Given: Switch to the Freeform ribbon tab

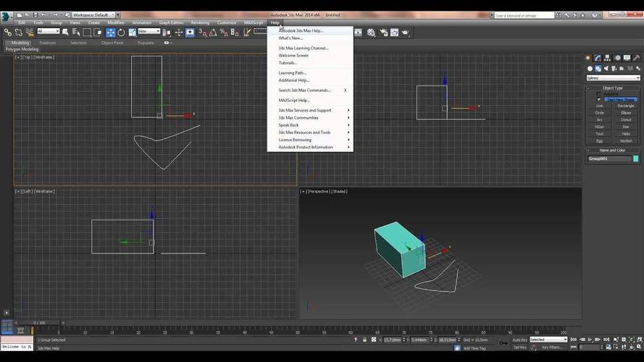Looking at the screenshot, I should 47,43.
